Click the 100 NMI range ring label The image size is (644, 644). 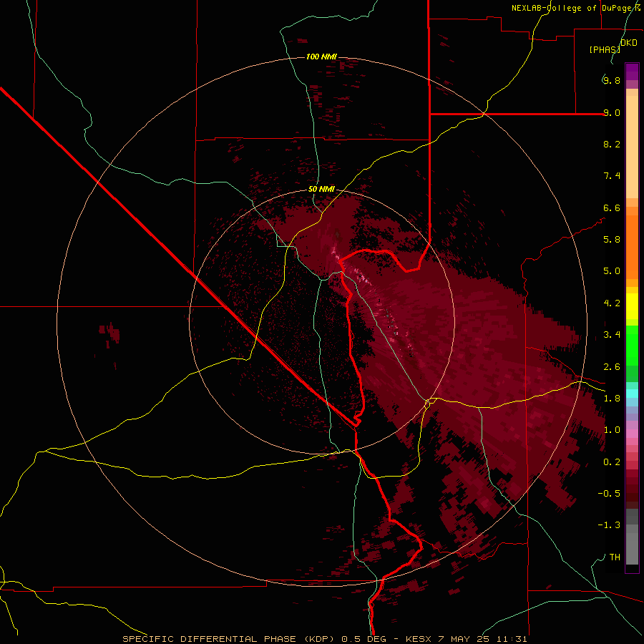click(321, 57)
